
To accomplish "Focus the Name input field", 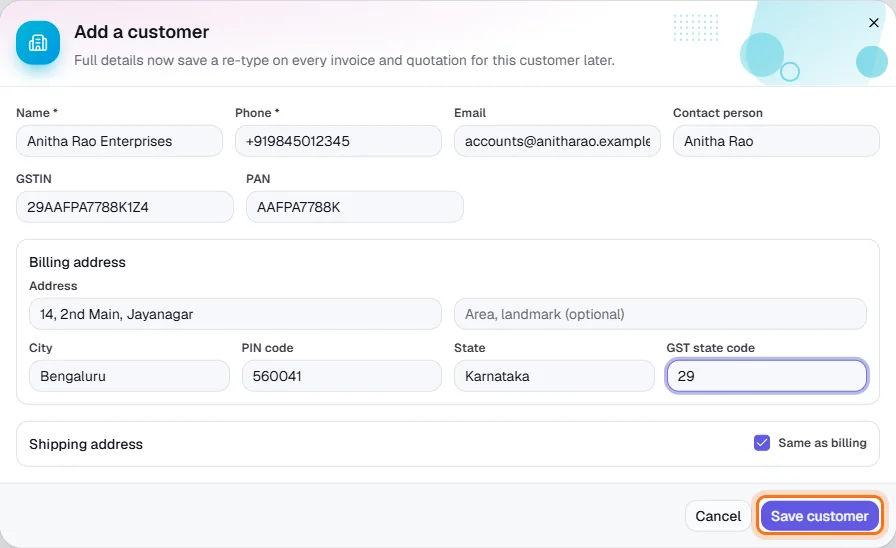I will pyautogui.click(x=119, y=141).
